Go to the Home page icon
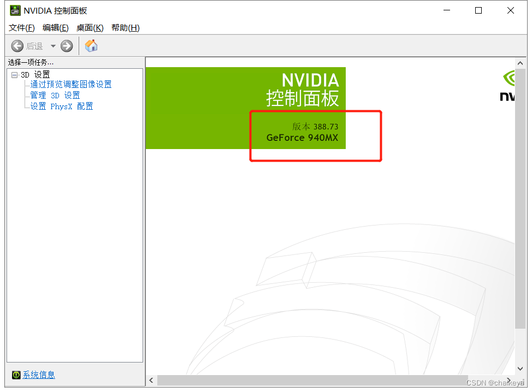The height and width of the screenshot is (392, 532). (x=91, y=45)
